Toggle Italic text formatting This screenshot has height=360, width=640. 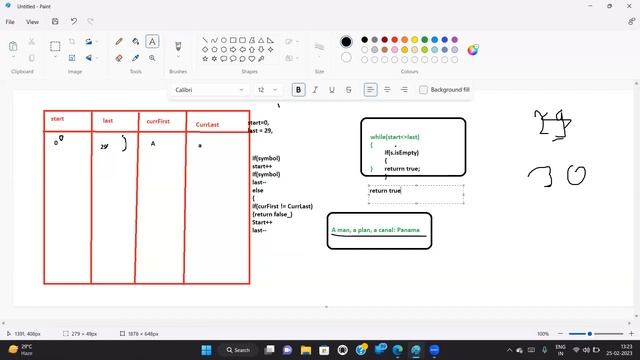coord(315,90)
